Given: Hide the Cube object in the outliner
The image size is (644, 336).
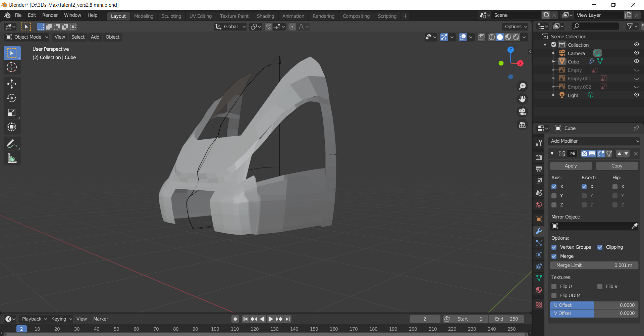Looking at the screenshot, I should pyautogui.click(x=636, y=61).
